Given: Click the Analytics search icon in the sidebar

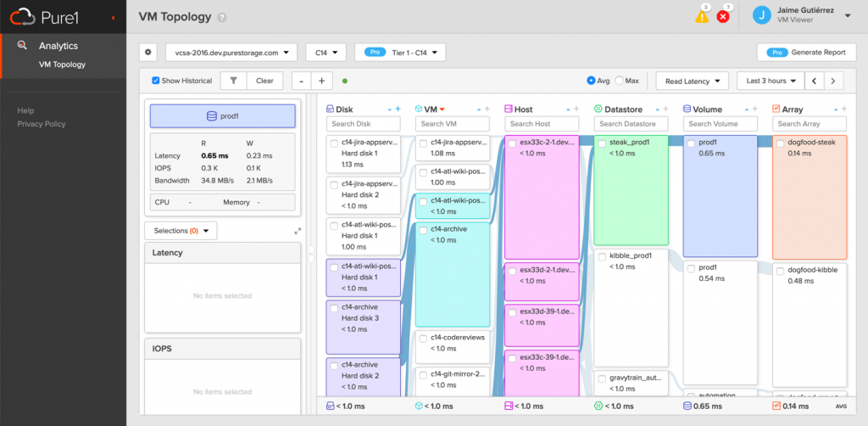Looking at the screenshot, I should (x=22, y=46).
